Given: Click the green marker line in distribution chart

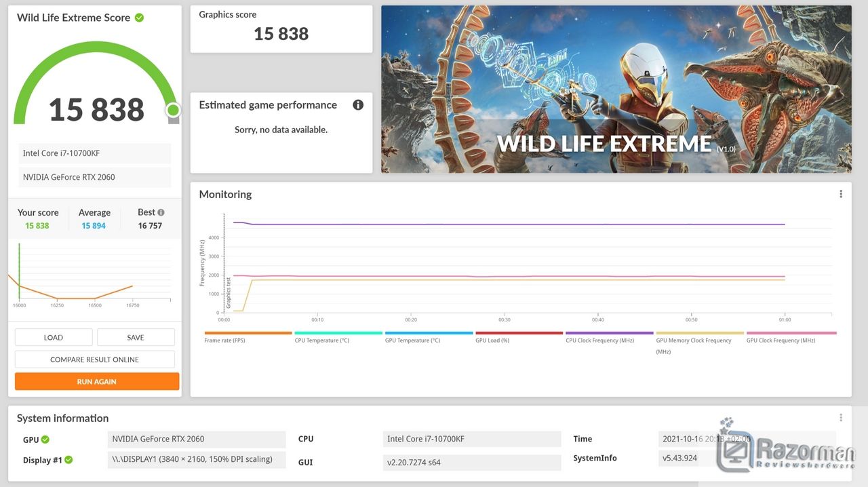Looking at the screenshot, I should coord(19,271).
